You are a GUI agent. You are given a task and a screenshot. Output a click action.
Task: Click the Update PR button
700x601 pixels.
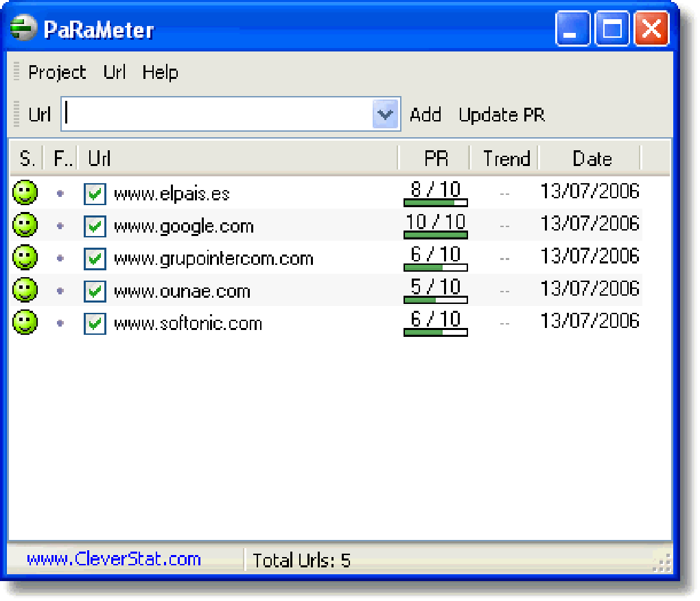pyautogui.click(x=502, y=115)
